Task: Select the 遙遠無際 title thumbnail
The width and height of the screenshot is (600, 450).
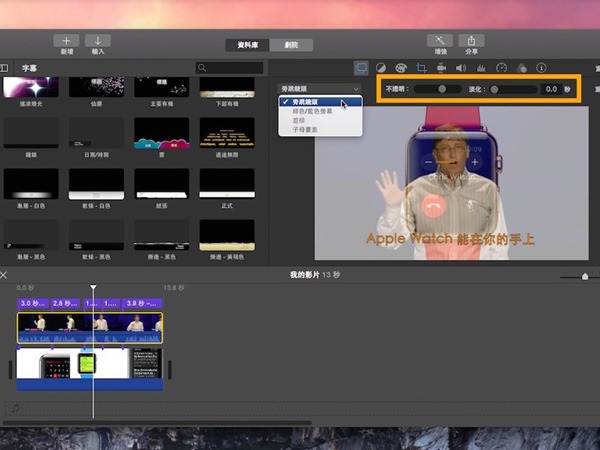Action: [x=226, y=134]
